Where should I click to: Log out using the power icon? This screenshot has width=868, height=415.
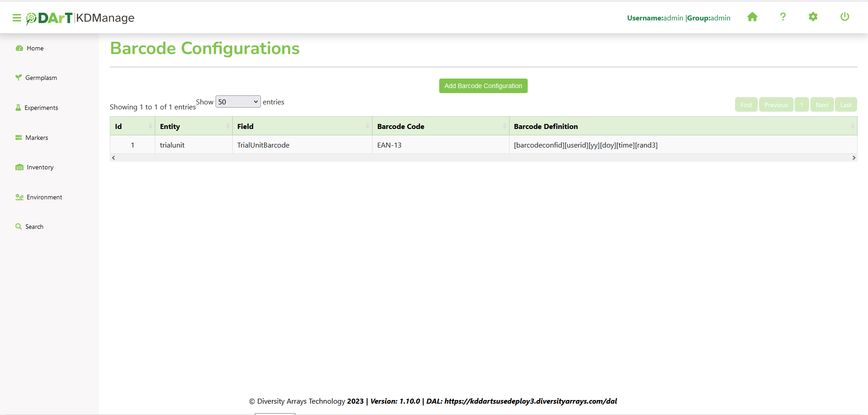pyautogui.click(x=844, y=17)
